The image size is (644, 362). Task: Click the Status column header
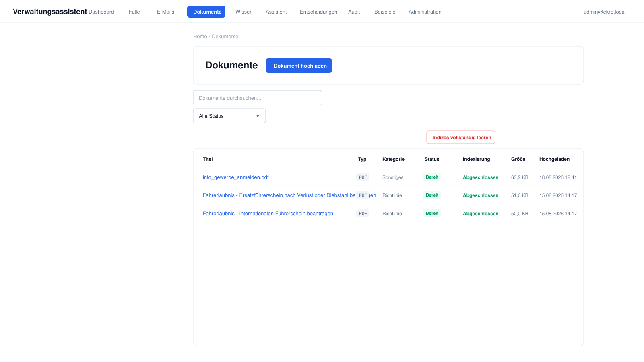pos(432,159)
